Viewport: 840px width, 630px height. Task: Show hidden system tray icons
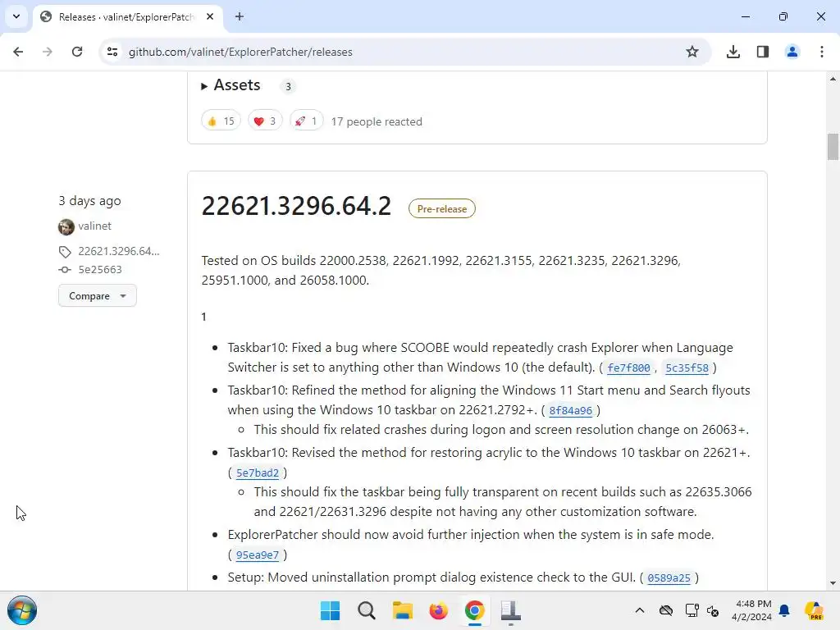(x=640, y=610)
